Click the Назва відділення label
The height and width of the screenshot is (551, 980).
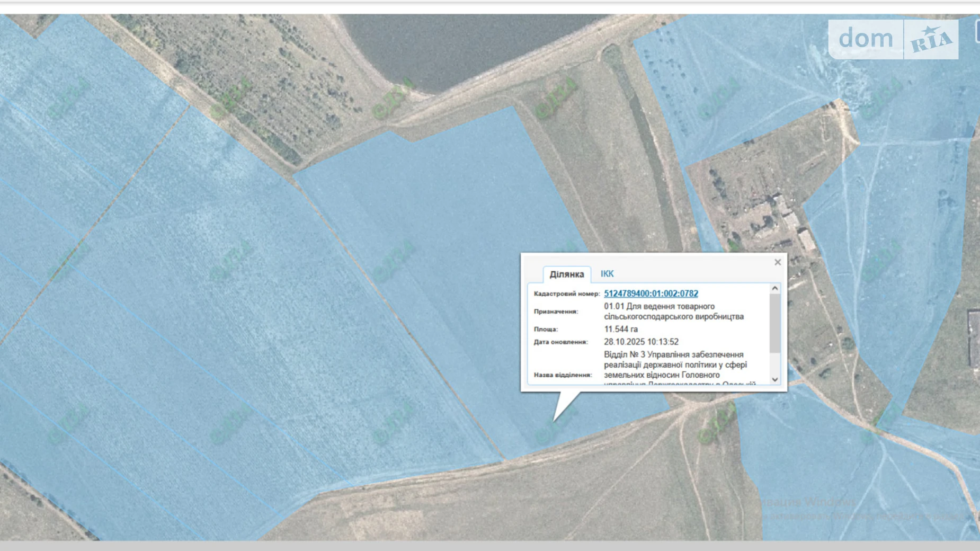coord(563,375)
